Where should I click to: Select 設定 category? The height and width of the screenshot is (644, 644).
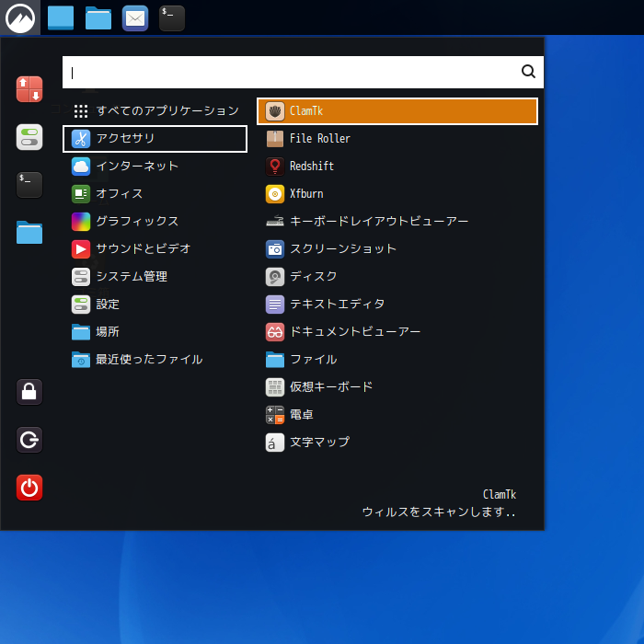click(x=155, y=304)
